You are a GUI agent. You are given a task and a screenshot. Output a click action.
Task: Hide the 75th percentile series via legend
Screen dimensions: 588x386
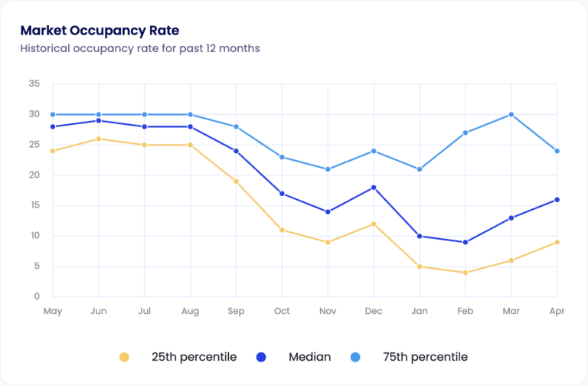(x=425, y=357)
